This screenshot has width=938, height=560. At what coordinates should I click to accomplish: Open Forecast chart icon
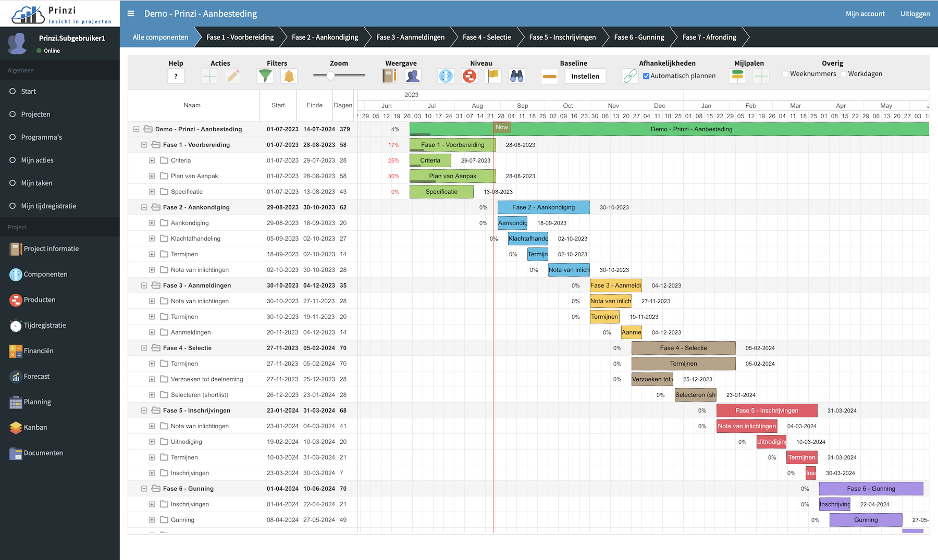(16, 377)
